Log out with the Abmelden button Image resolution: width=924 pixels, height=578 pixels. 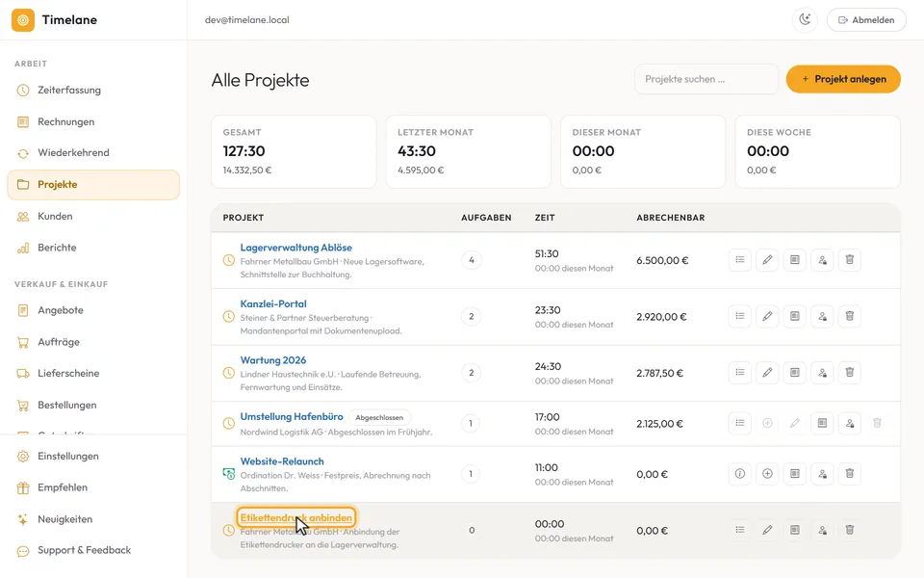coord(866,20)
